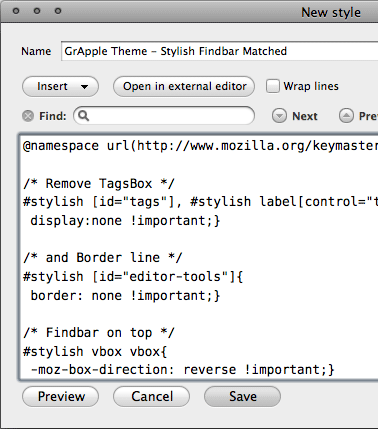
Task: Click the '/* and Border line */' comment
Action: (103, 258)
